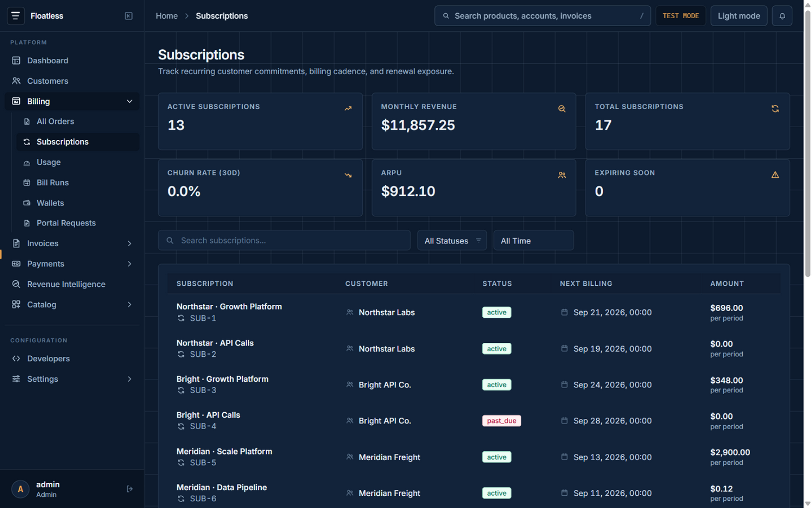This screenshot has height=508, width=812.
Task: Go to Usage page
Action: pos(78,162)
